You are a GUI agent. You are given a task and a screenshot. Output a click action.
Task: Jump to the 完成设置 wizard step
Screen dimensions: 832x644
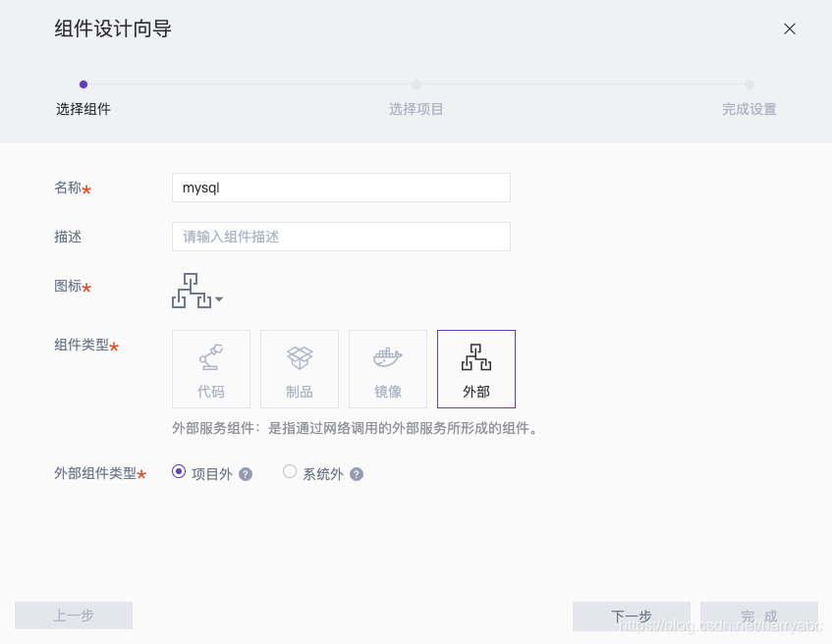click(x=749, y=108)
